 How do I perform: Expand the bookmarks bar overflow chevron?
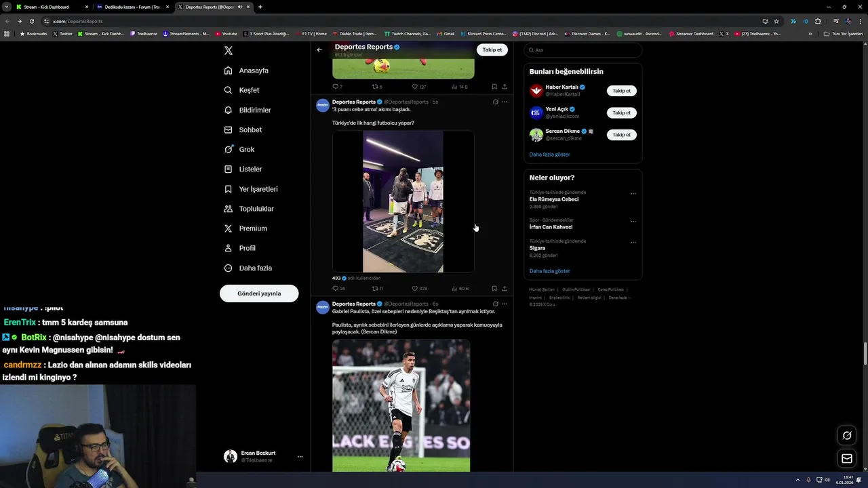pyautogui.click(x=810, y=34)
